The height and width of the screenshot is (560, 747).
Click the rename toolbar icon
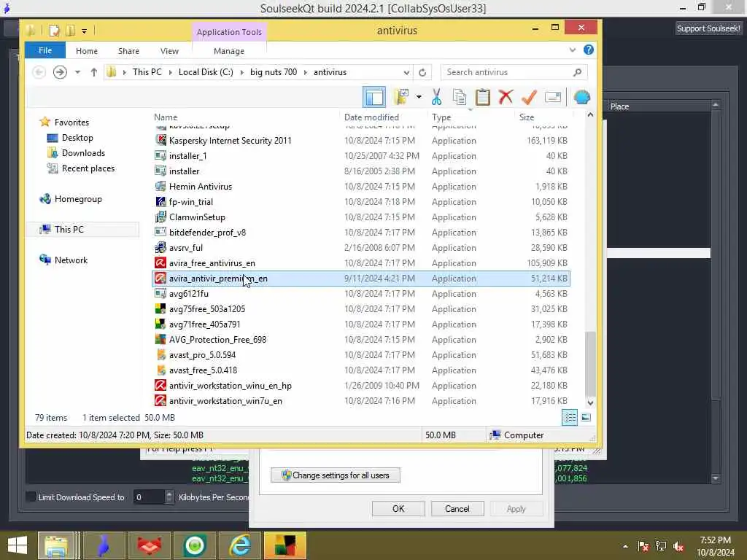click(553, 97)
